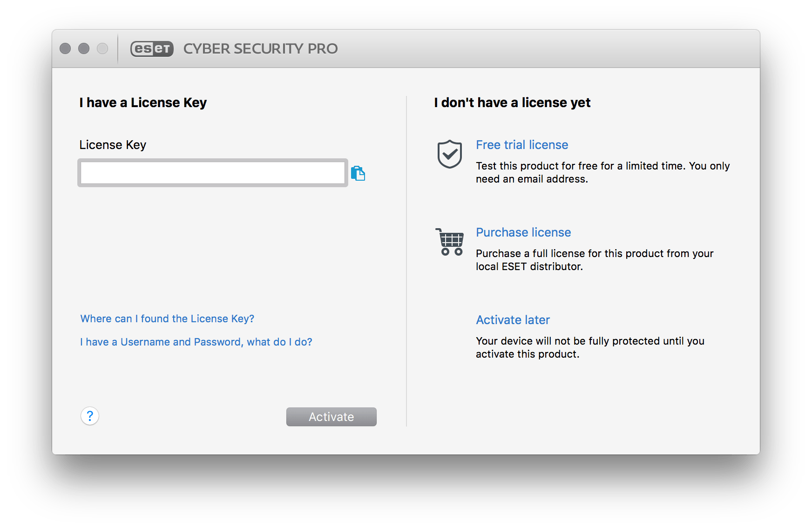This screenshot has height=529, width=812.
Task: Minimize the activation window
Action: click(x=84, y=48)
